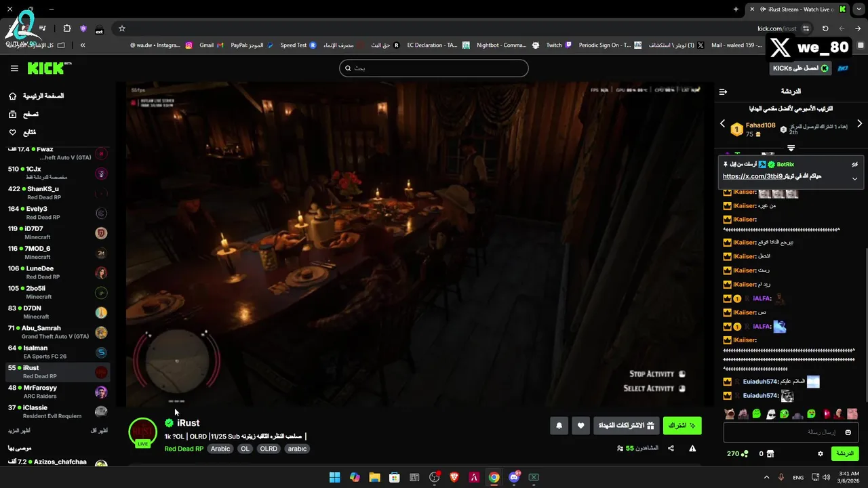Expand the pinned message chevron
Screen dimensions: 868x488
tap(854, 179)
